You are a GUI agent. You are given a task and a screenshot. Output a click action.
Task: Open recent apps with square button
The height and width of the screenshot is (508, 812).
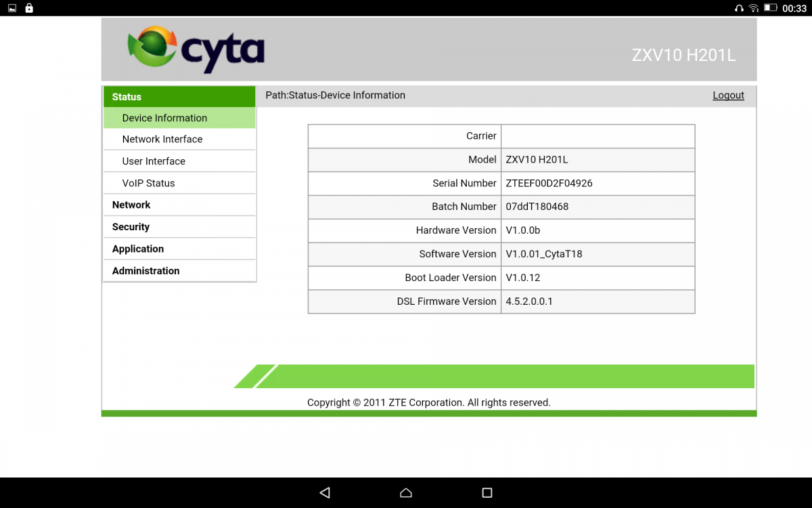487,492
